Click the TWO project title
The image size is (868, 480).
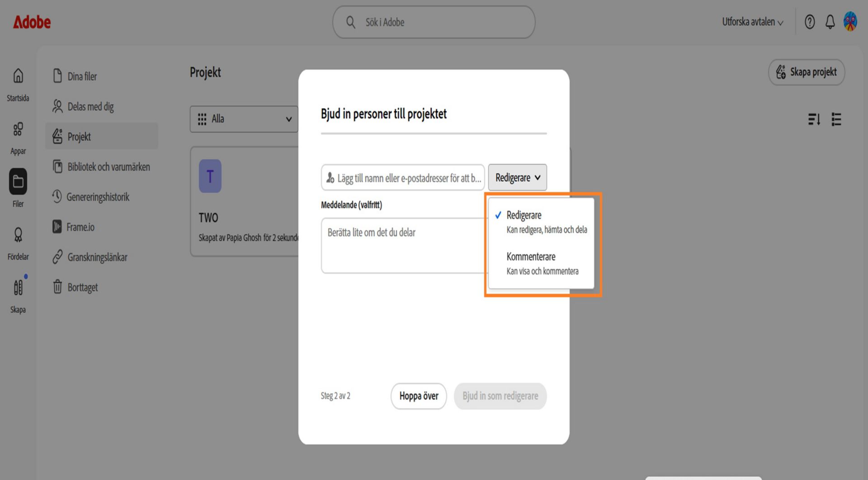208,218
